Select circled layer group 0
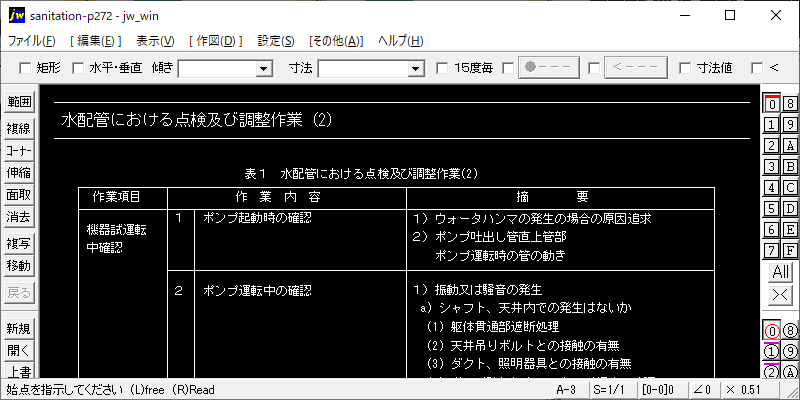Screen dimensions: 800x400 coord(772,331)
